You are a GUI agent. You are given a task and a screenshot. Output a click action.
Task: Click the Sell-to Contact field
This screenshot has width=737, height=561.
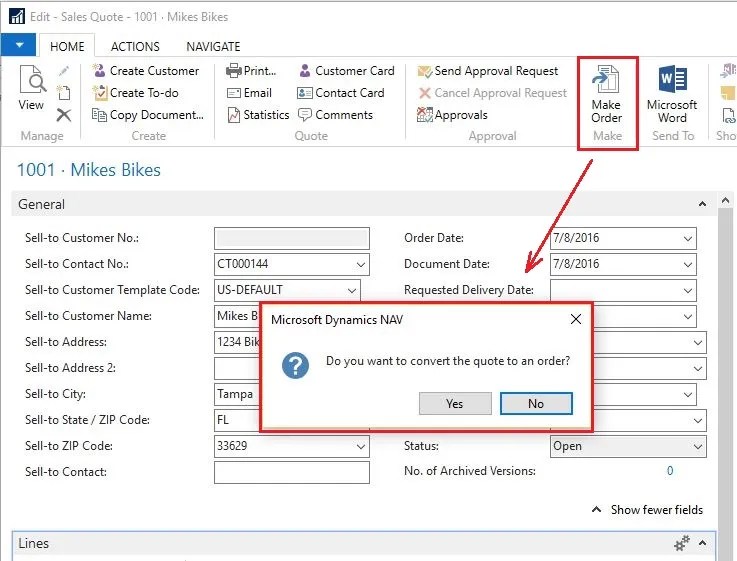(292, 473)
